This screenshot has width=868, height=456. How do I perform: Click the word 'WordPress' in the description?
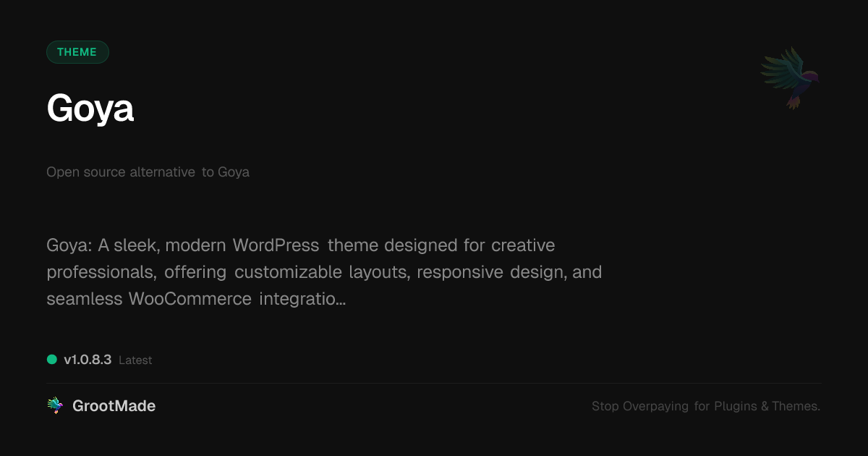276,245
